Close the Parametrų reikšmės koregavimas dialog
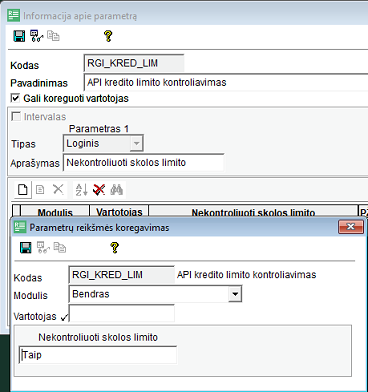 coord(351,227)
